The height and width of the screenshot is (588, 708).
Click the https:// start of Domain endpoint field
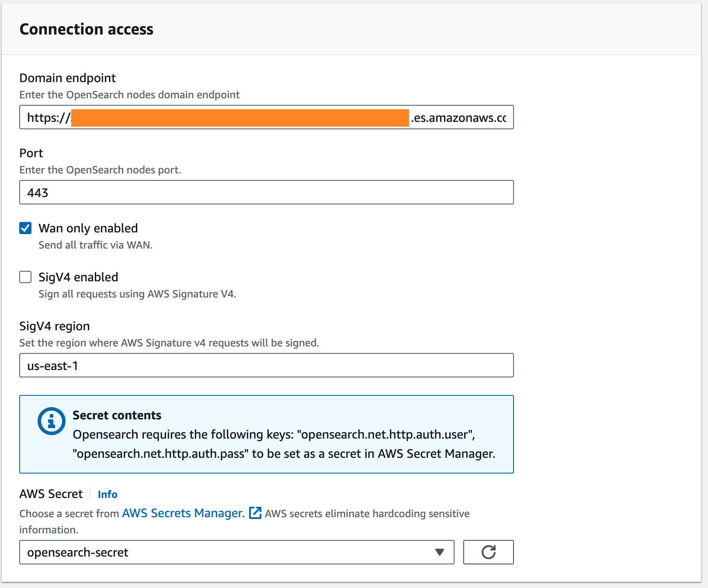47,118
